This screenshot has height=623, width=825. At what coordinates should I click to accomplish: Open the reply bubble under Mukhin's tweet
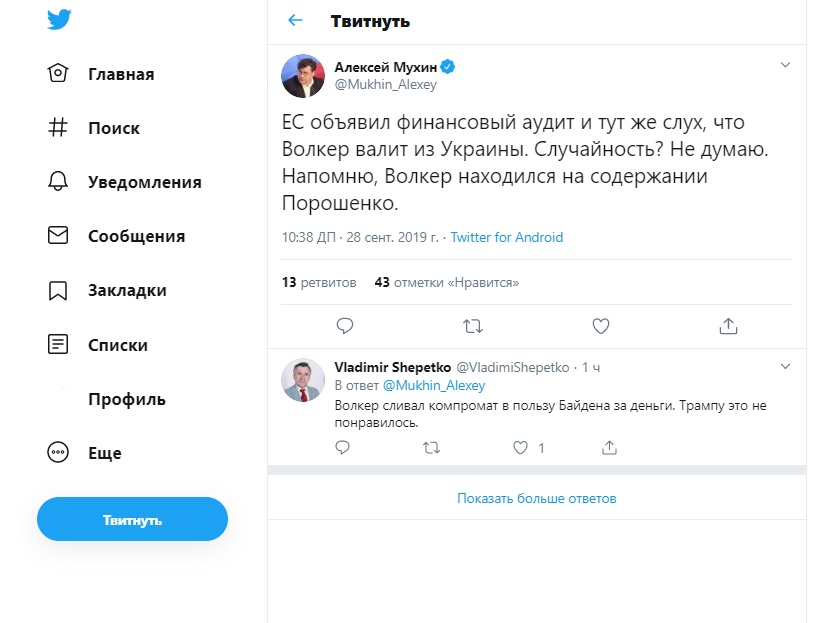pyautogui.click(x=345, y=326)
